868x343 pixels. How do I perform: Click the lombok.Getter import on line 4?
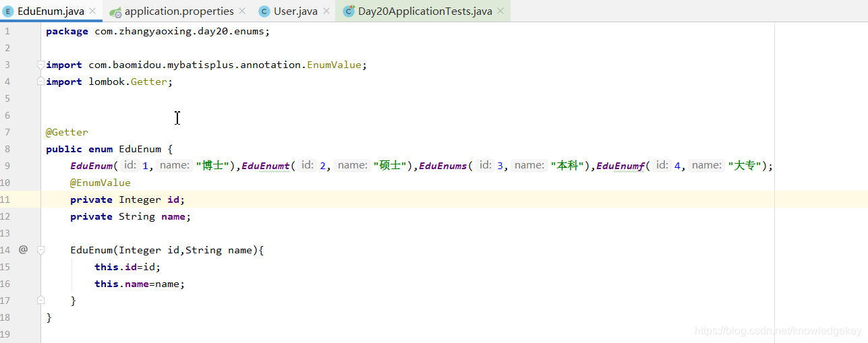click(128, 82)
